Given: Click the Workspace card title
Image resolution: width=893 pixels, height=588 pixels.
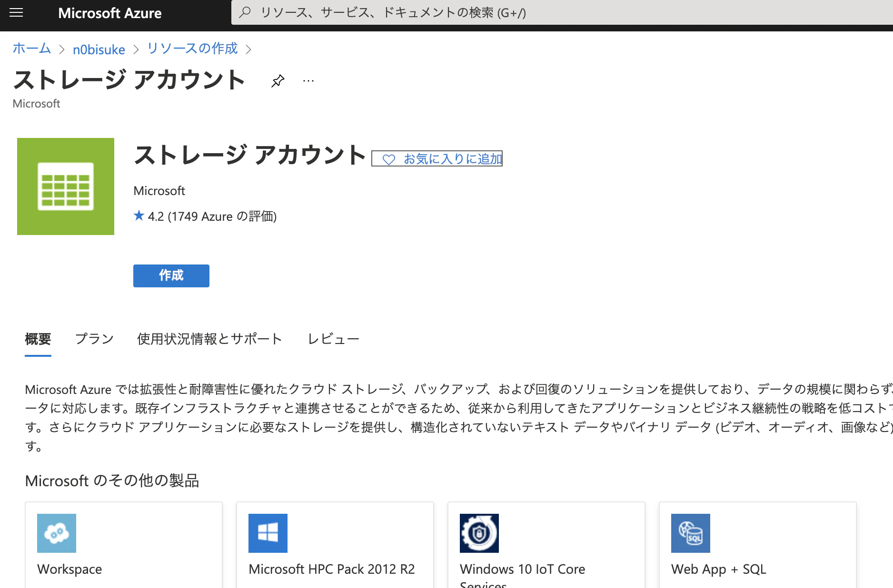Looking at the screenshot, I should click(69, 569).
